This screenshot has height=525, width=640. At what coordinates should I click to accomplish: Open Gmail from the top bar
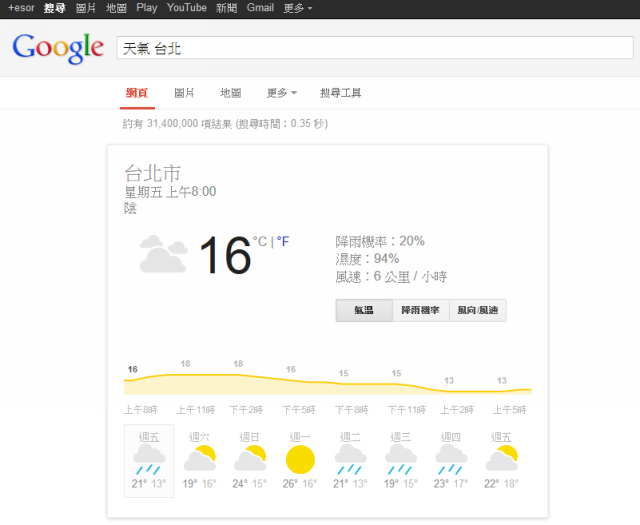260,8
